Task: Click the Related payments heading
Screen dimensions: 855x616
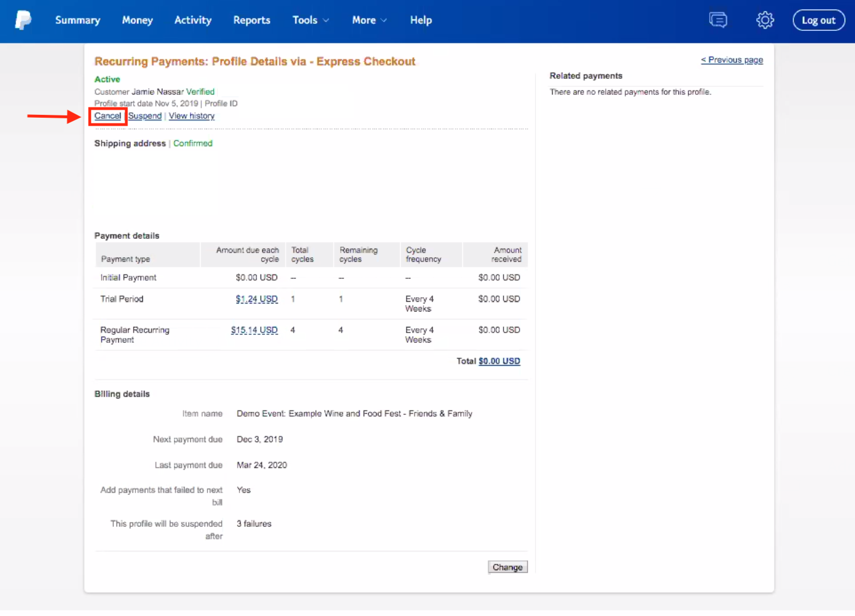Action: pyautogui.click(x=586, y=76)
